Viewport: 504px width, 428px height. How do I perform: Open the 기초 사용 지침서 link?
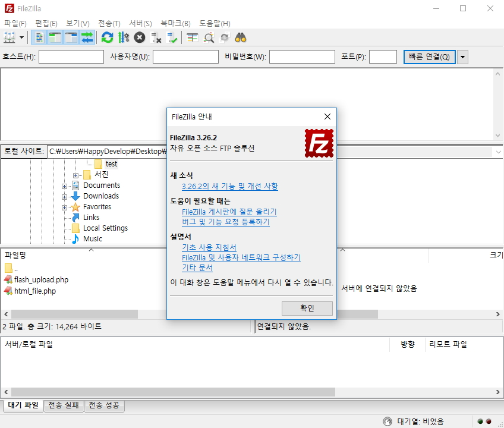pyautogui.click(x=209, y=247)
